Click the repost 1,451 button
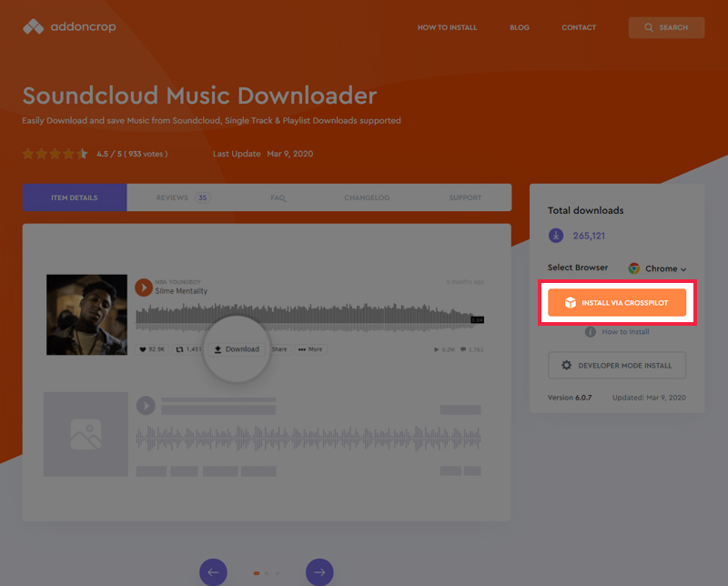This screenshot has width=728, height=586. [188, 349]
